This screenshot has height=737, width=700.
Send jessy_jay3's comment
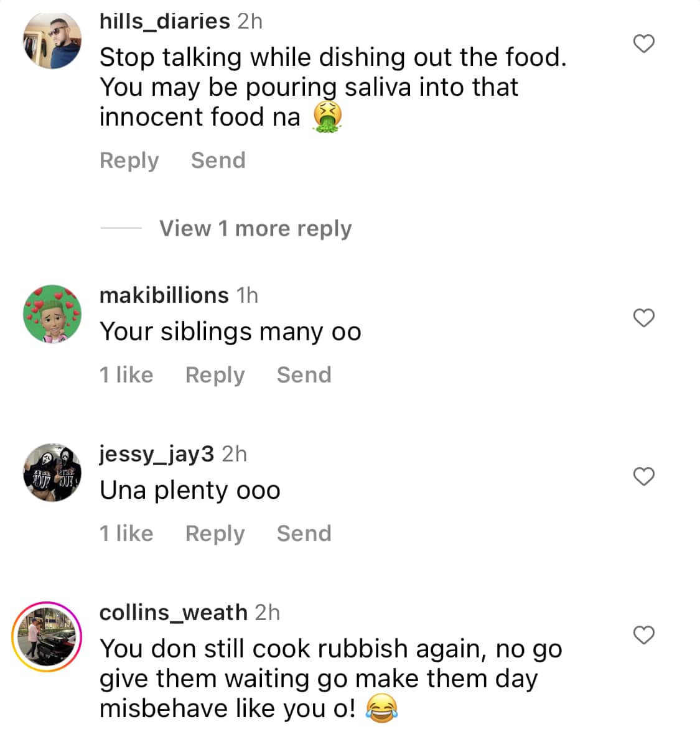(304, 534)
